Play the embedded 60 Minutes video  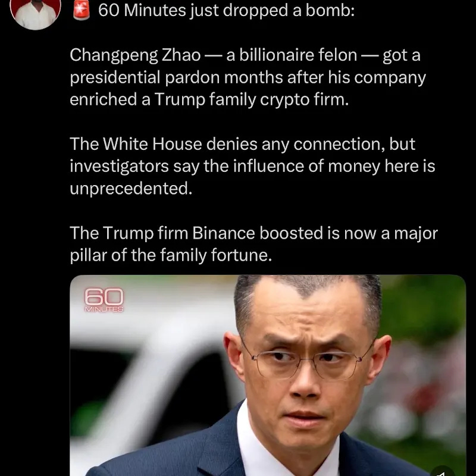[x=268, y=375]
